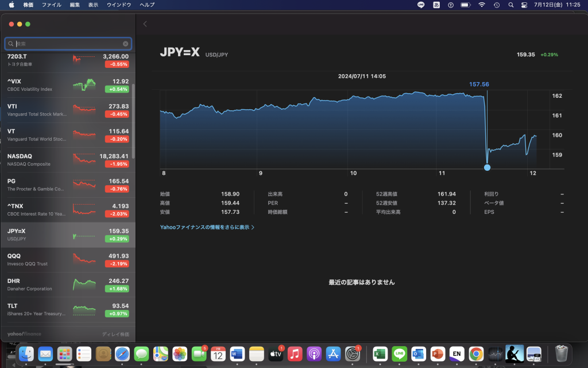This screenshot has height=368, width=588.
Task: Open the LINE menu bar icon
Action: point(421,5)
